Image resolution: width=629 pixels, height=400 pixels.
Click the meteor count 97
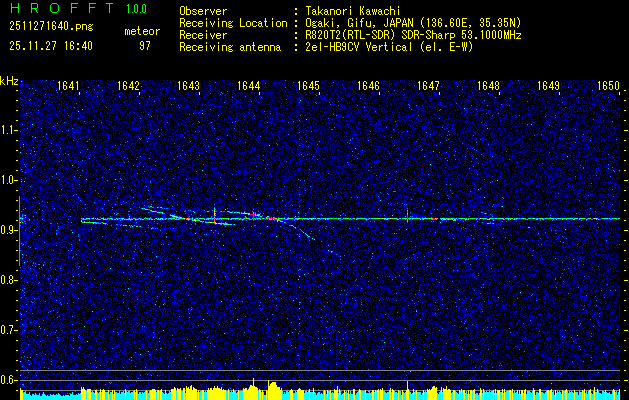[145, 46]
